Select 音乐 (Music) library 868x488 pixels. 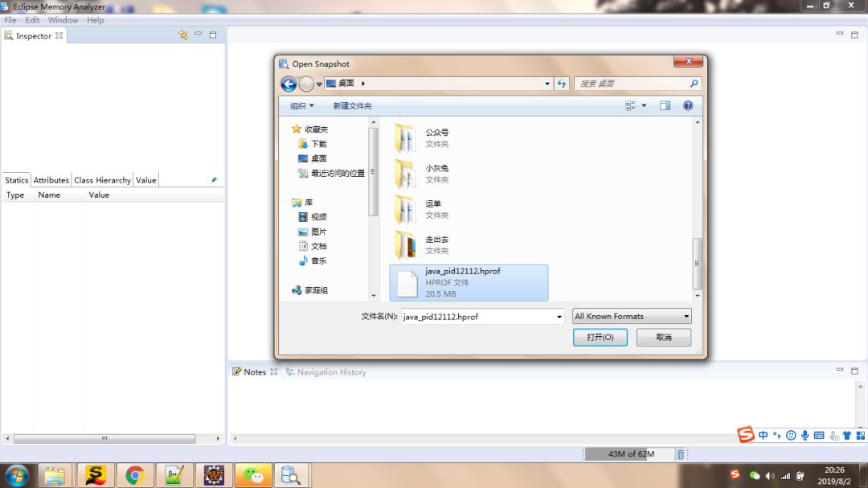(x=313, y=261)
